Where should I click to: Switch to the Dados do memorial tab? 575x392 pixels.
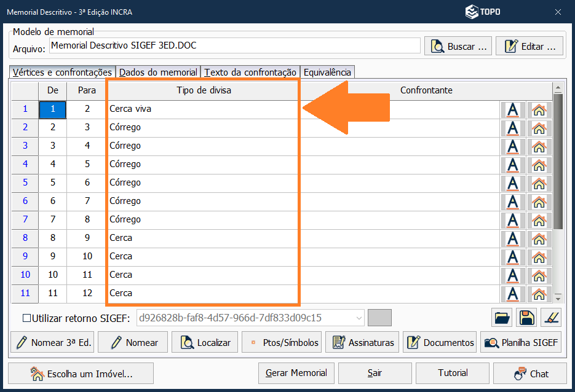pyautogui.click(x=158, y=73)
